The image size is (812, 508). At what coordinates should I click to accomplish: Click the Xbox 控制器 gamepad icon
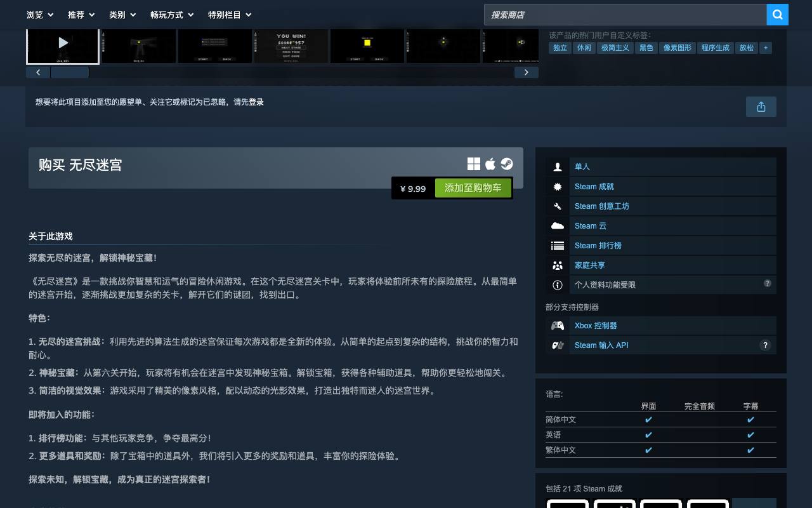tap(558, 326)
